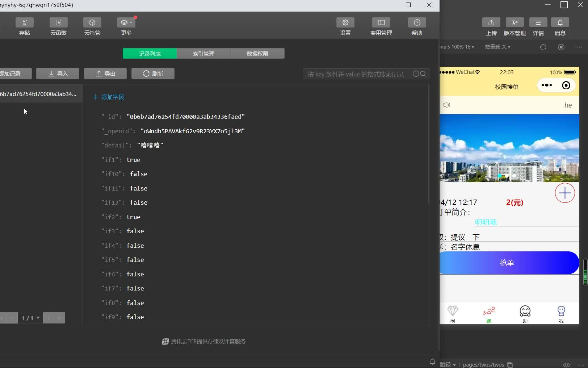Click the simulator stop/record icon
The height and width of the screenshot is (368, 588).
click(x=561, y=47)
